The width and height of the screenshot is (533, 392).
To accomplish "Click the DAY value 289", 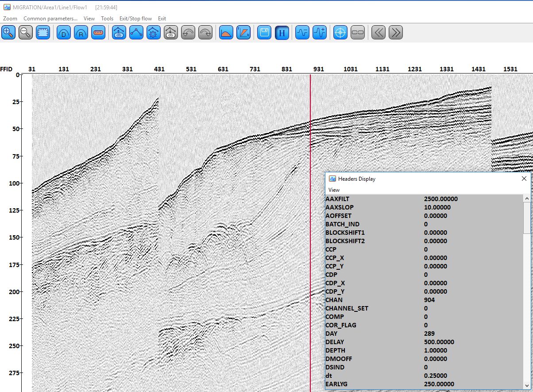I will (x=429, y=334).
